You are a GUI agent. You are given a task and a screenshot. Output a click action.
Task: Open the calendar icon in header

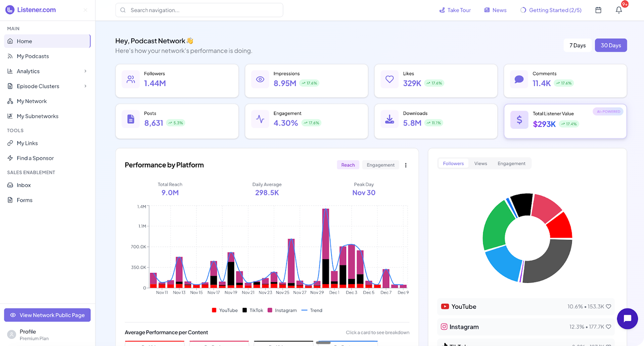[598, 10]
